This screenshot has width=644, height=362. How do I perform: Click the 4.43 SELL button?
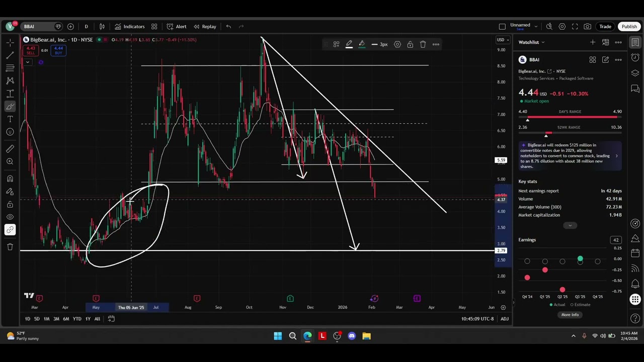[30, 50]
